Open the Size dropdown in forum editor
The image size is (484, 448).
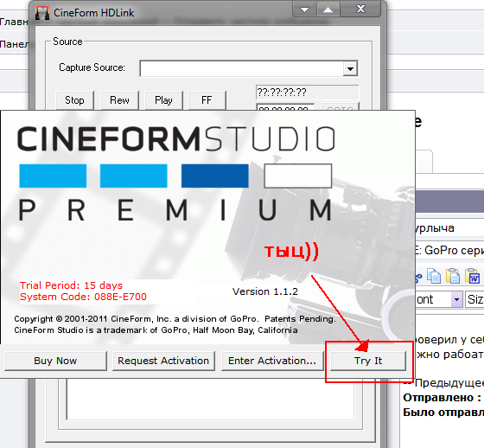click(x=474, y=299)
